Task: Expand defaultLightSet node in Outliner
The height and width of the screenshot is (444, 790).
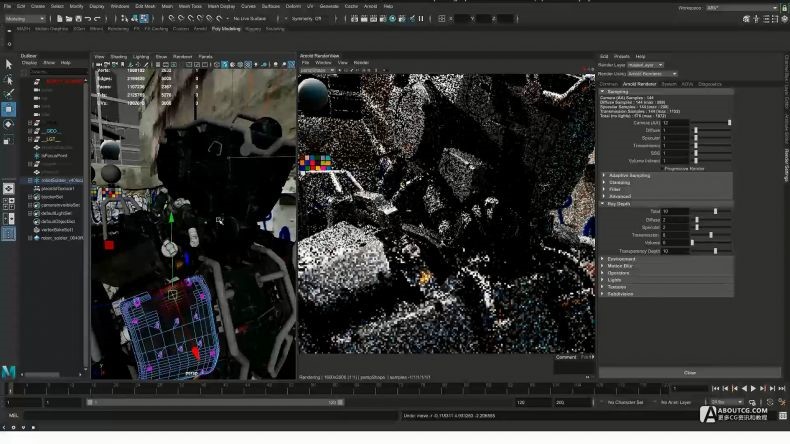Action: point(30,213)
